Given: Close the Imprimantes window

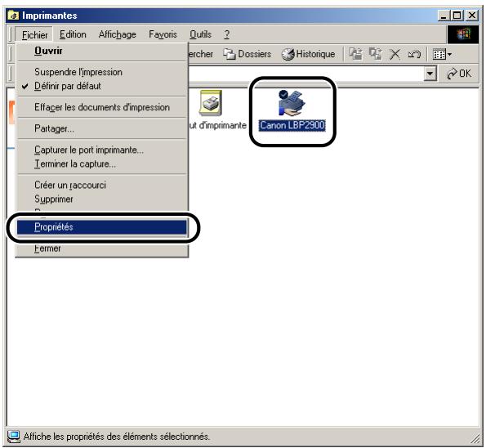Looking at the screenshot, I should [x=472, y=16].
